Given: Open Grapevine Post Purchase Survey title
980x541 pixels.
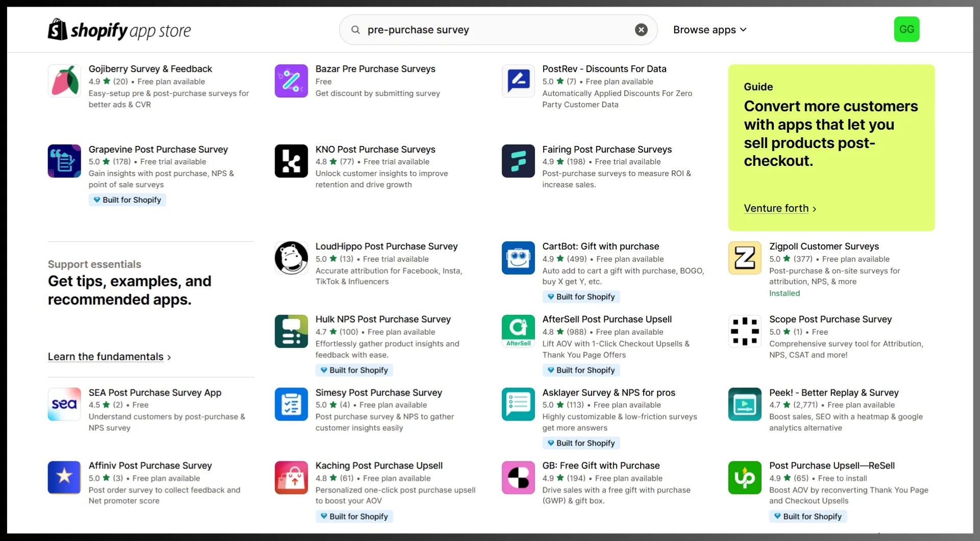Looking at the screenshot, I should (158, 150).
